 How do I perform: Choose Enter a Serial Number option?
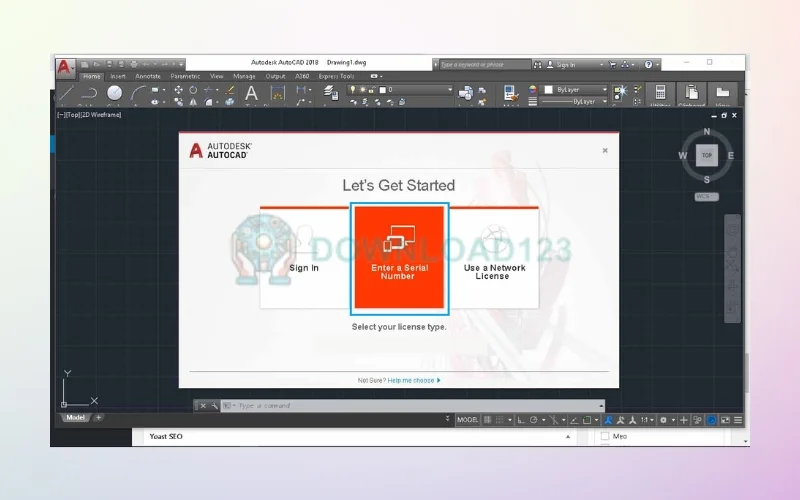(398, 257)
